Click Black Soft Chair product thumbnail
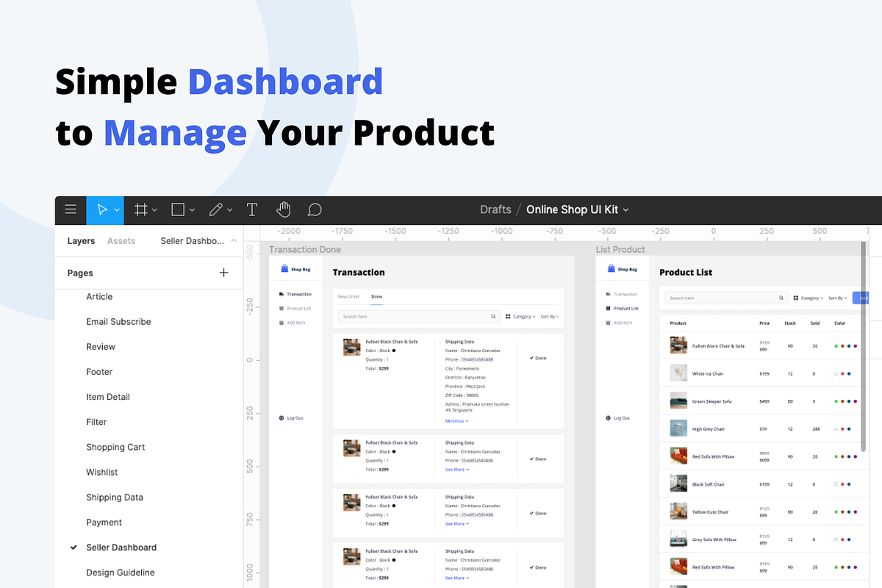Screen dimensions: 882x588 click(678, 484)
